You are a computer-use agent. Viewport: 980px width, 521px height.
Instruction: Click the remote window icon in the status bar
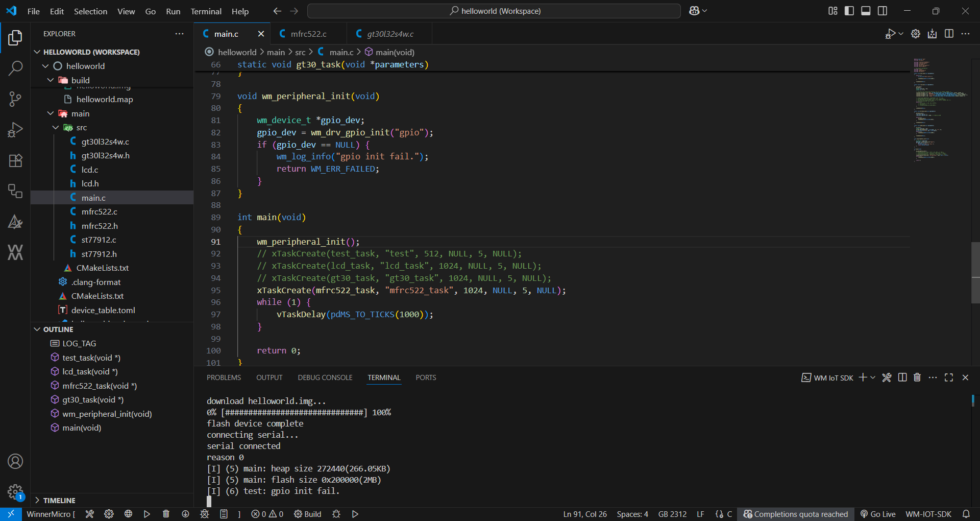click(x=11, y=514)
